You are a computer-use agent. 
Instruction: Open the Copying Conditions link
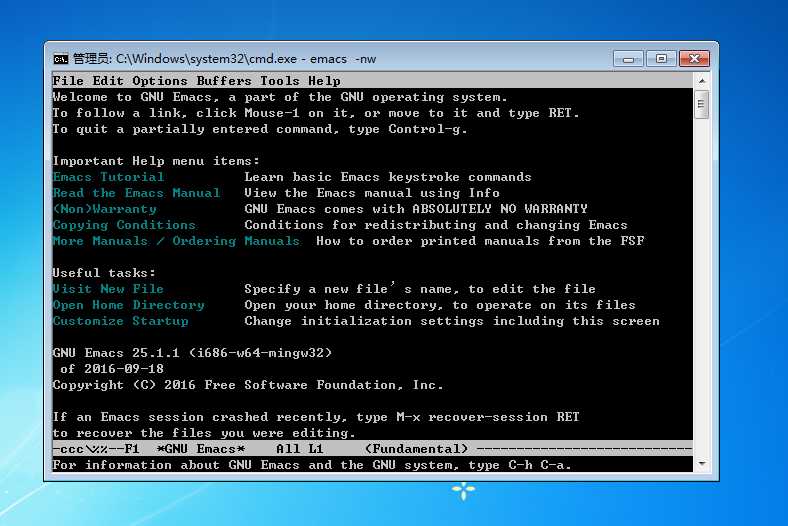pyautogui.click(x=124, y=225)
